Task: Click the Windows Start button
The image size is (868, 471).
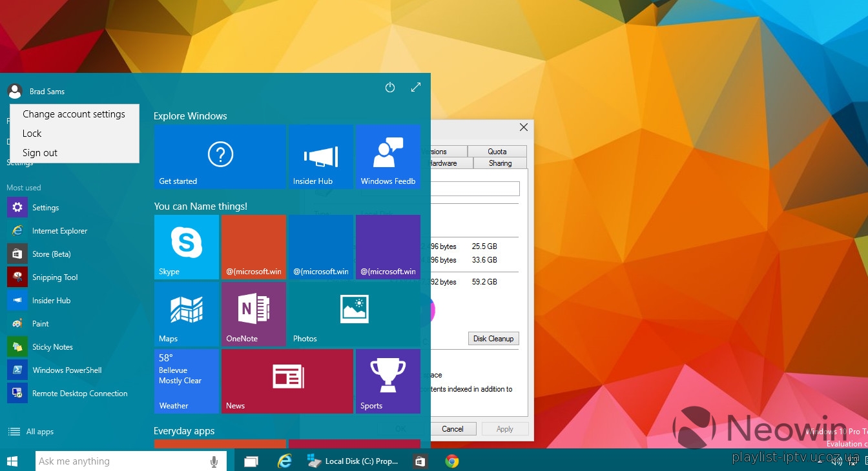Action: 12,461
